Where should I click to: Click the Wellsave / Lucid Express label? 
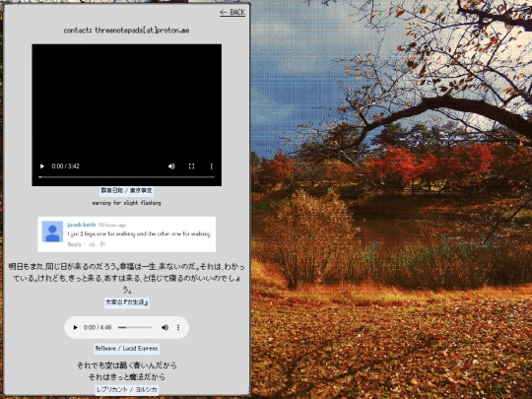coord(126,349)
